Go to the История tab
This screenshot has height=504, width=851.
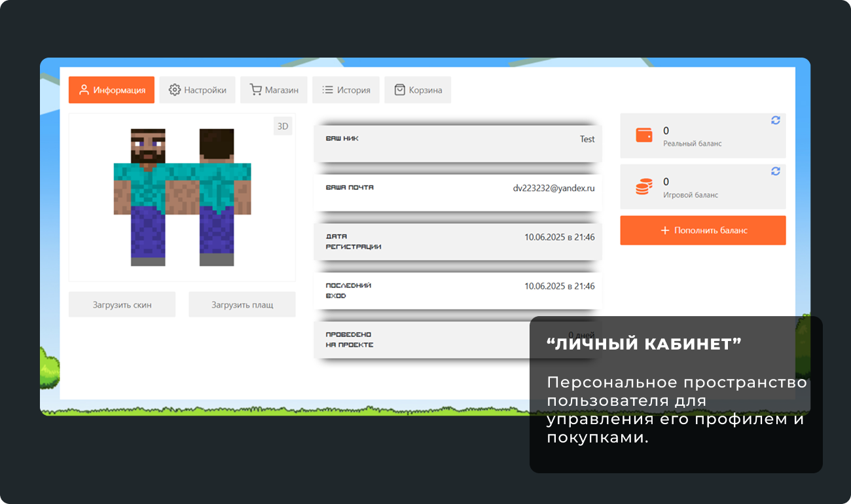click(346, 90)
